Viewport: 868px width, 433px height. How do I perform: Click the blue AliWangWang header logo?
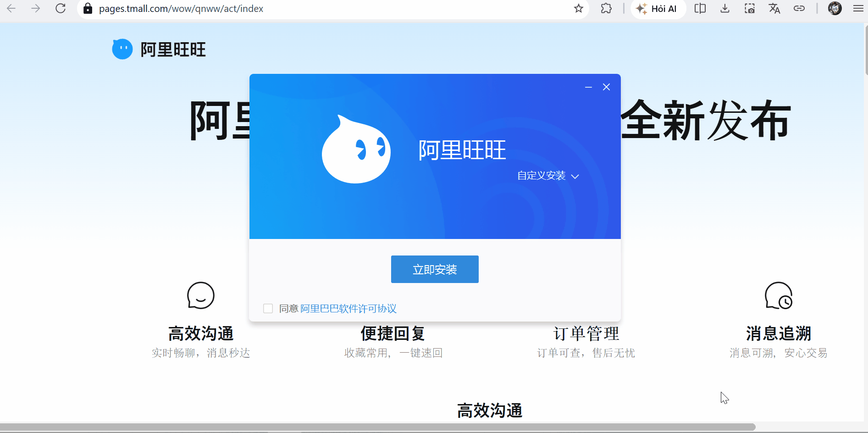tap(122, 49)
